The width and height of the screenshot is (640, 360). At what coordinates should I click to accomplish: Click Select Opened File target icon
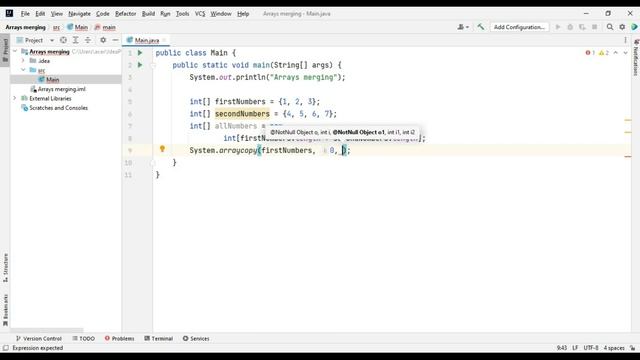pyautogui.click(x=63, y=40)
